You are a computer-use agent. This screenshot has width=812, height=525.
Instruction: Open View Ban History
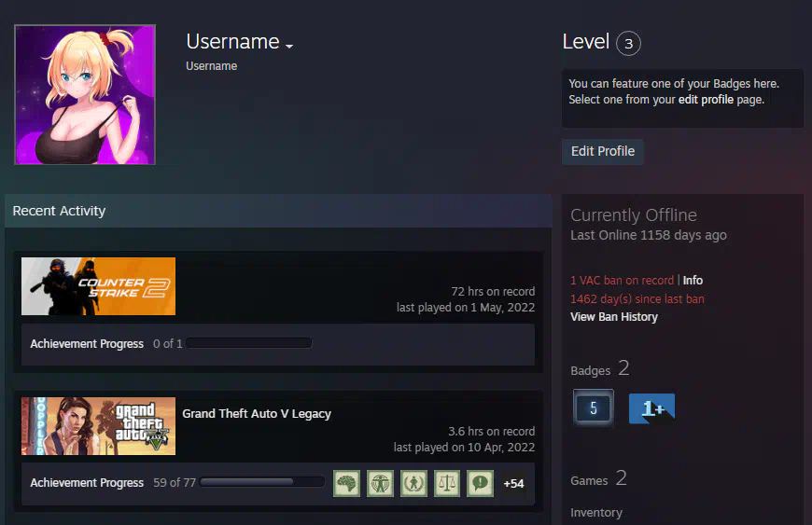(614, 317)
